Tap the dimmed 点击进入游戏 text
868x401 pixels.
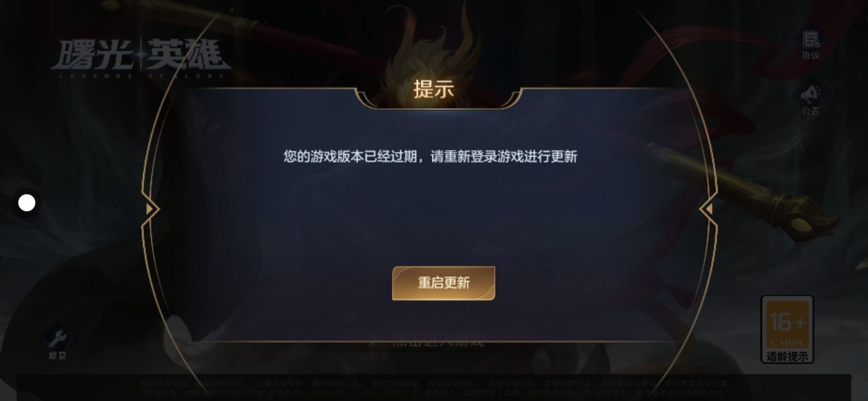(x=438, y=340)
